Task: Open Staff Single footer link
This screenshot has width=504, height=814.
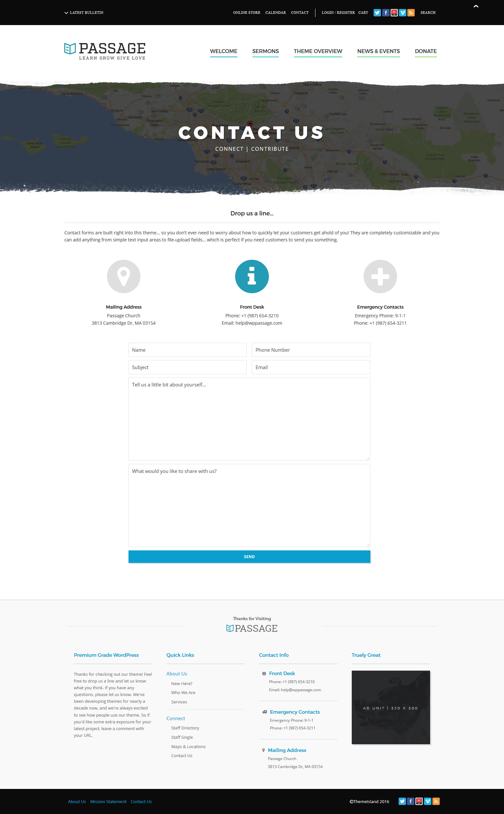Action: click(x=182, y=737)
